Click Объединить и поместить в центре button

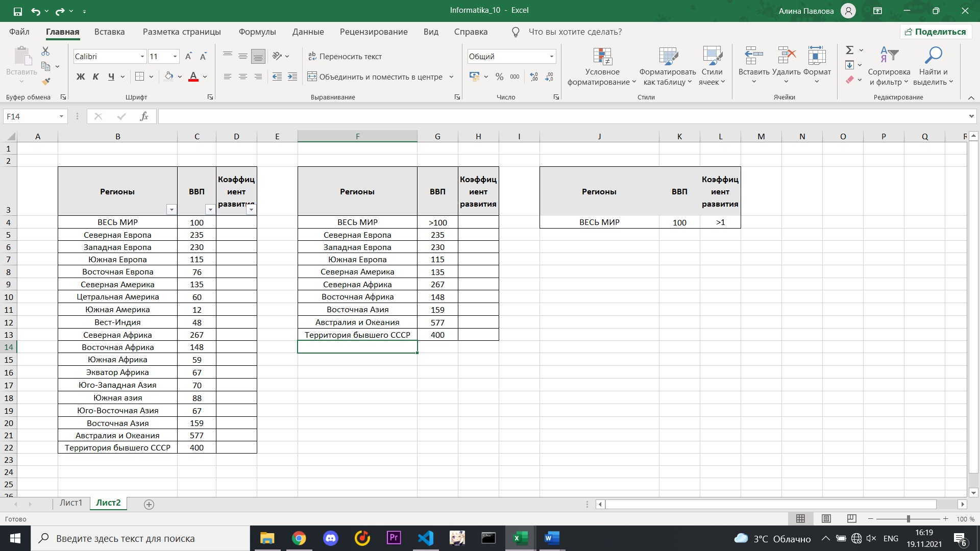[x=375, y=77]
